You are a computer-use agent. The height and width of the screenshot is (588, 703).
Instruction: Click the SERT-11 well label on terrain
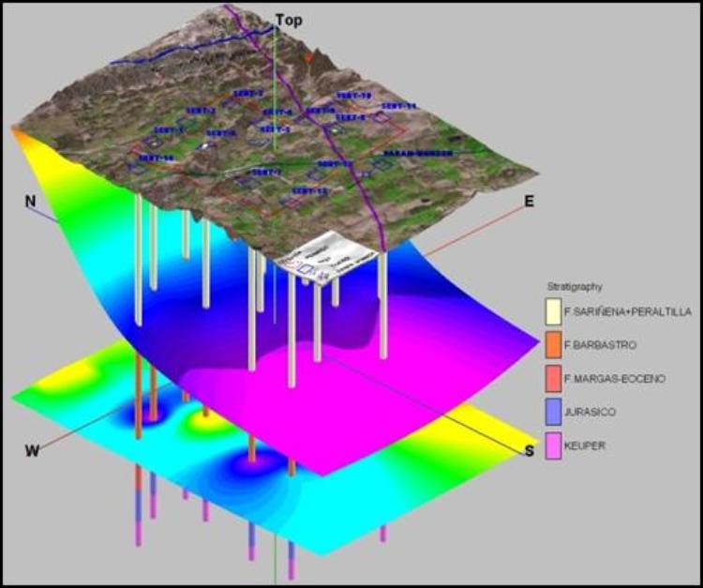pyautogui.click(x=398, y=107)
